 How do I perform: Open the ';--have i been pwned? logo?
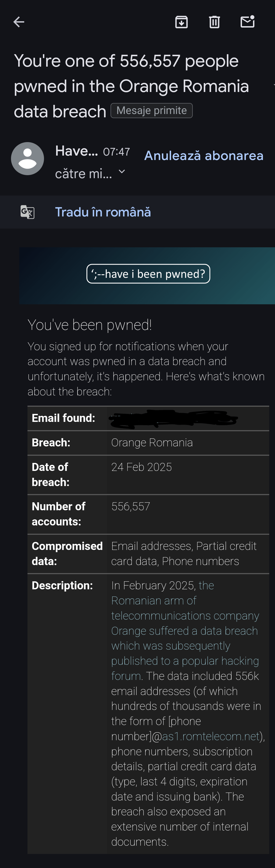[148, 274]
